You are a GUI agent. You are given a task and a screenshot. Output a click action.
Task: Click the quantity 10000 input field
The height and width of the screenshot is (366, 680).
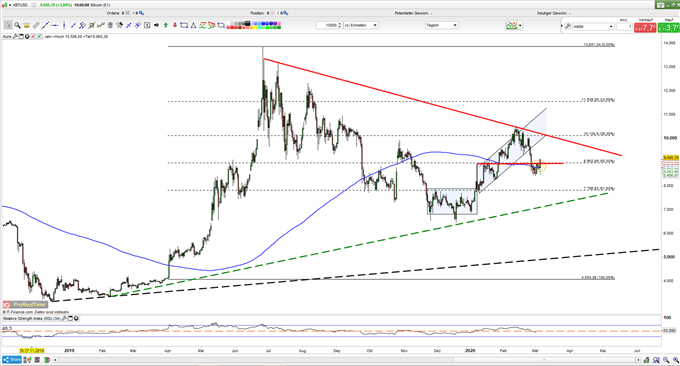tap(327, 25)
